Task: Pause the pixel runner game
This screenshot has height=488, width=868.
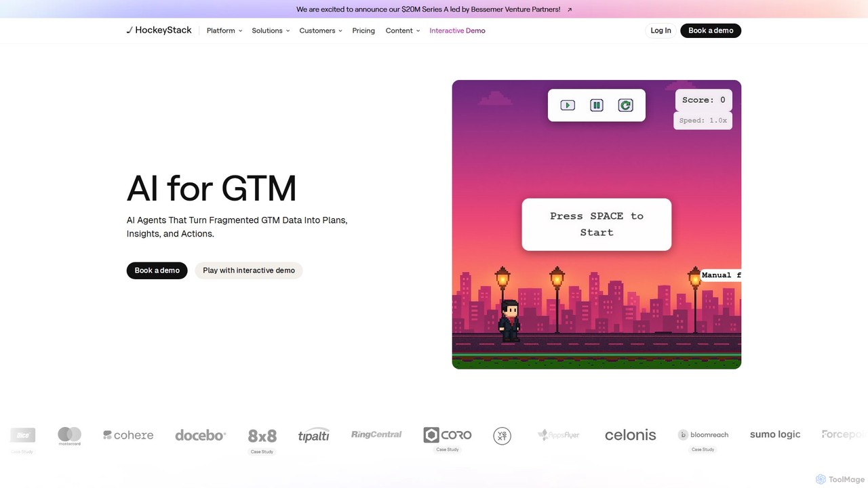Action: pyautogui.click(x=597, y=105)
